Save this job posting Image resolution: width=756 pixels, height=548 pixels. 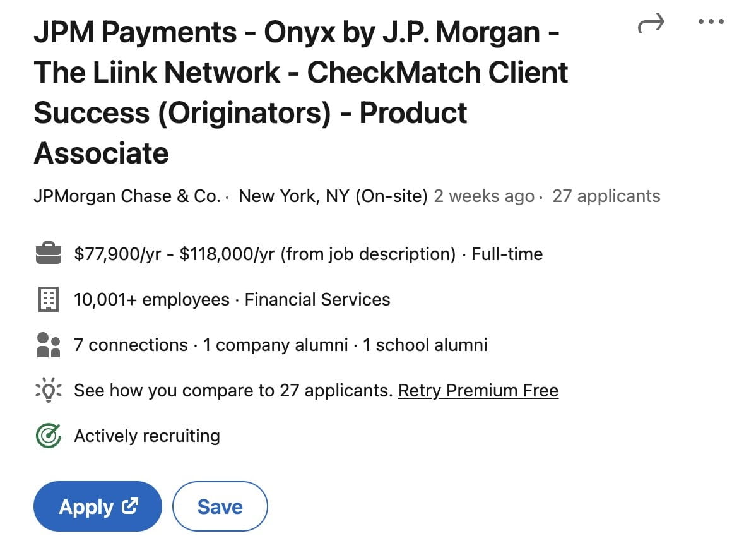(x=220, y=506)
